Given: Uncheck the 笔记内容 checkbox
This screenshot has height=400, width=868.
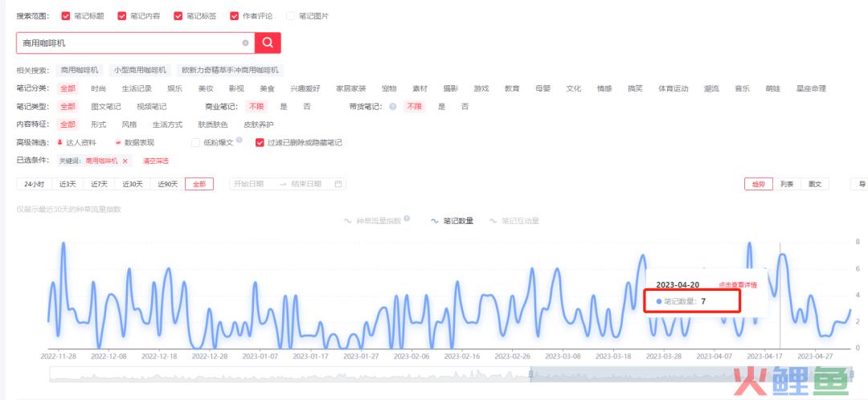Looking at the screenshot, I should click(x=122, y=16).
